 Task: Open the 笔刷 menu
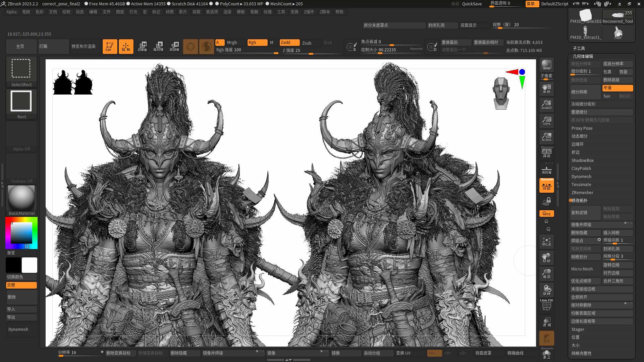(x=26, y=12)
